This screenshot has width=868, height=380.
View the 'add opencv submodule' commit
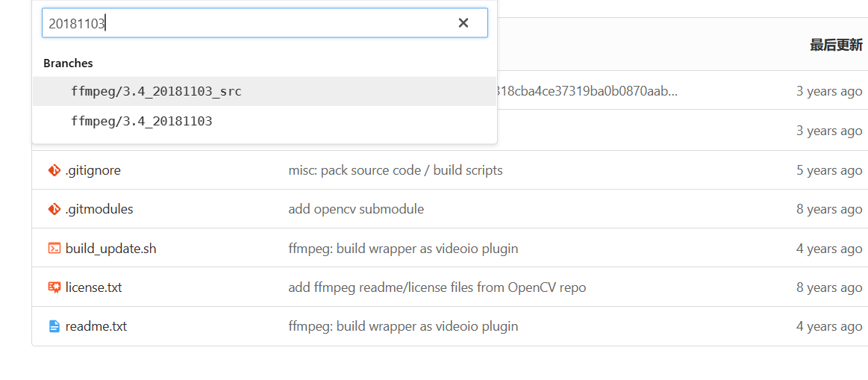[355, 209]
